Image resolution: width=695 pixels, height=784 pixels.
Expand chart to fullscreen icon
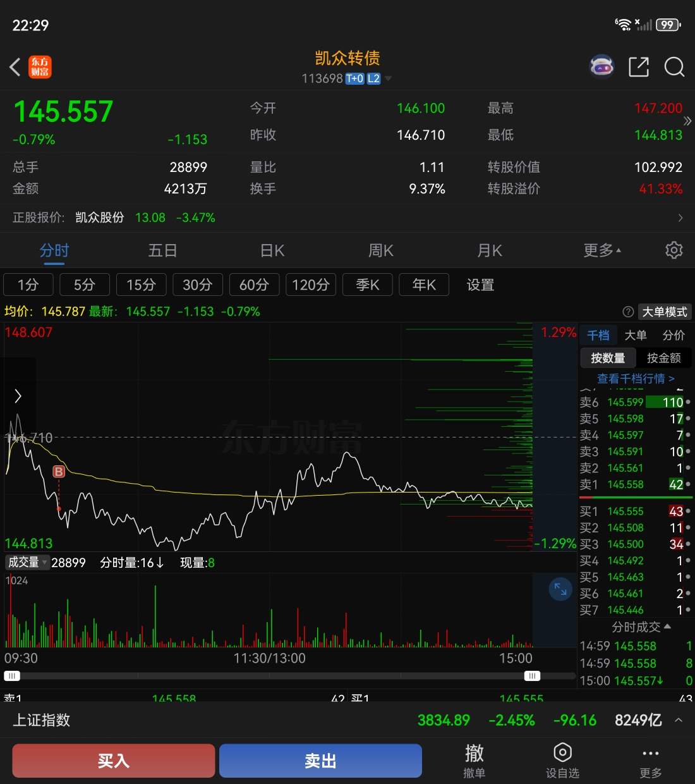(560, 589)
